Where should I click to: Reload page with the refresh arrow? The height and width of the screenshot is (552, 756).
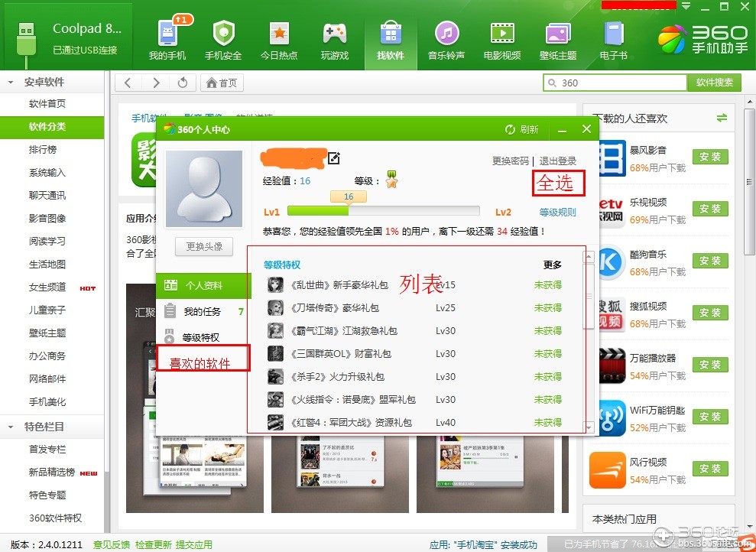(182, 83)
